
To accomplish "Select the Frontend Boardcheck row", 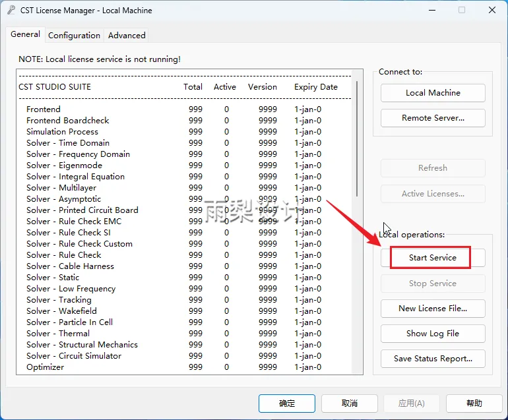I will pos(174,121).
